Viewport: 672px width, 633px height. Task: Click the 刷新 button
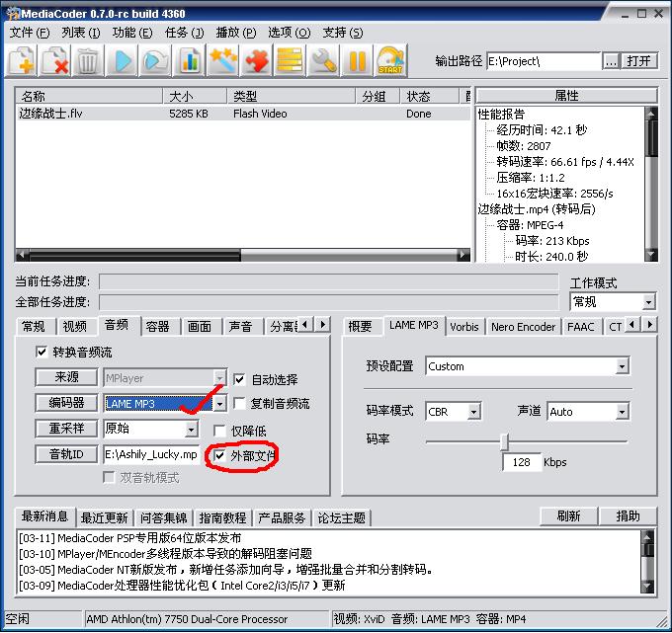tap(568, 515)
